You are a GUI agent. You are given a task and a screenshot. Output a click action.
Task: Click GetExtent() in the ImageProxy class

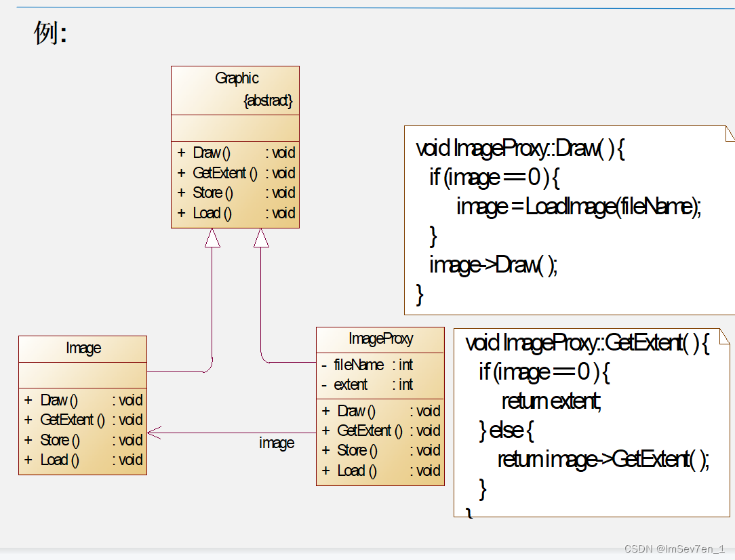pos(370,431)
